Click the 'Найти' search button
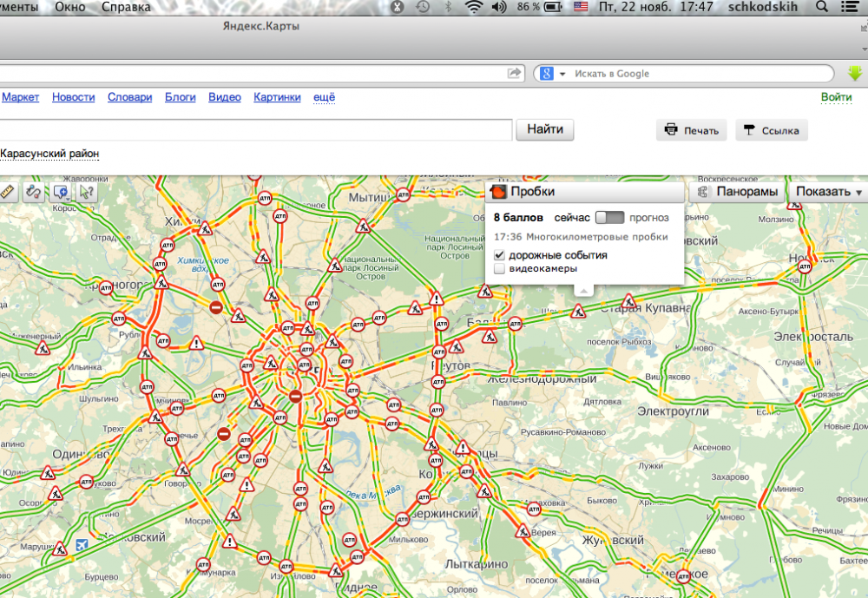Image resolution: width=868 pixels, height=598 pixels. (545, 130)
